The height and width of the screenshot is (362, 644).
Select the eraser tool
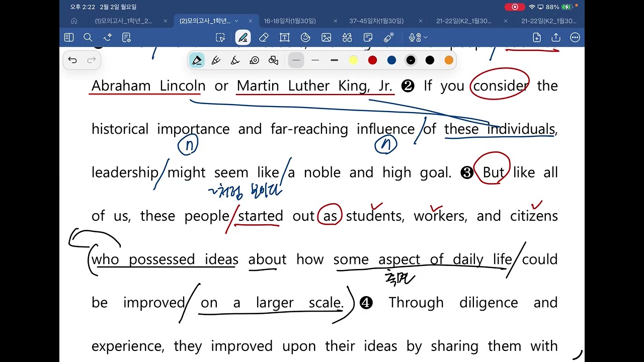pos(264,38)
